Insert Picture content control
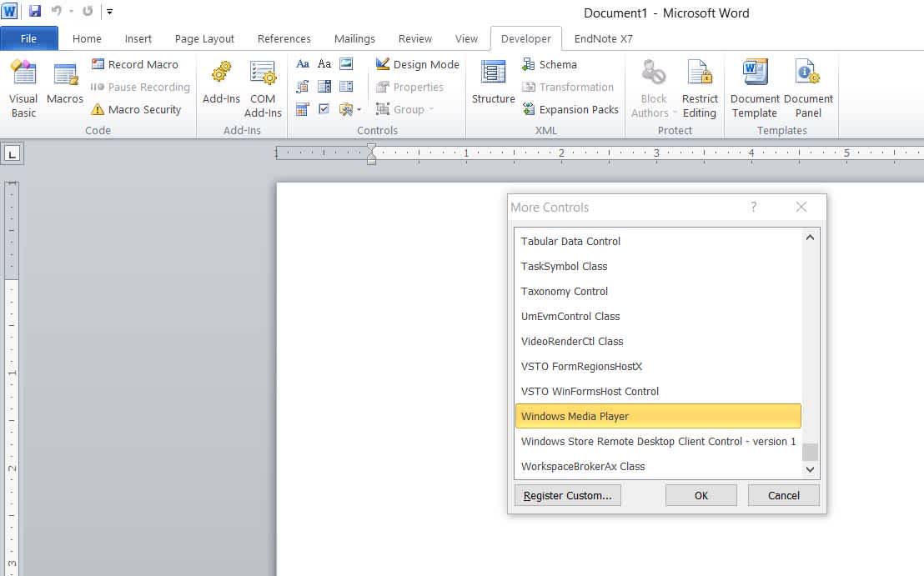Image resolution: width=924 pixels, height=576 pixels. click(x=346, y=63)
